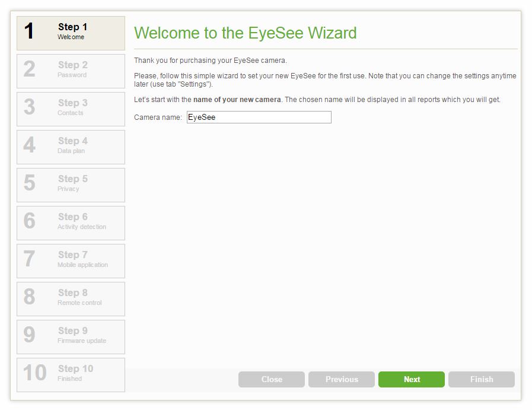532x410 pixels.
Task: Open Step 3 Contacts
Action: (71, 109)
